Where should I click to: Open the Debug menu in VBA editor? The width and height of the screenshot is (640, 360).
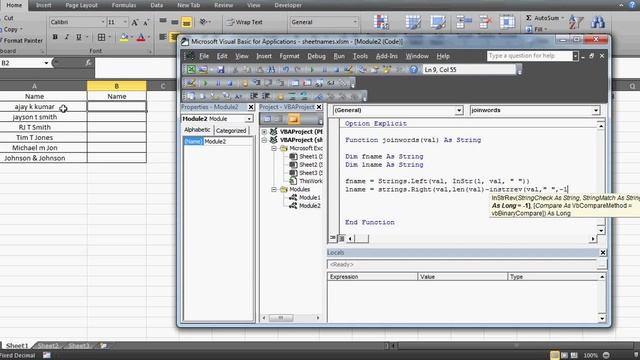click(x=316, y=56)
